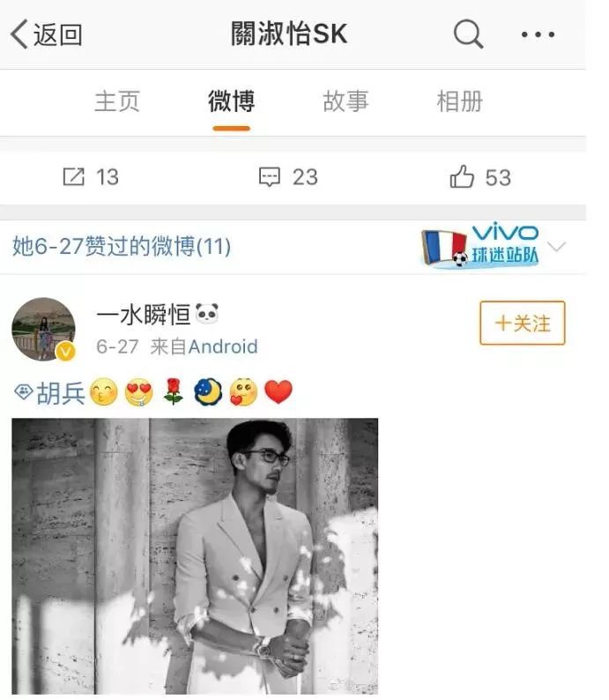Viewport: 609px width, 700px height.
Task: Switch to the 相册 tab
Action: 459,101
